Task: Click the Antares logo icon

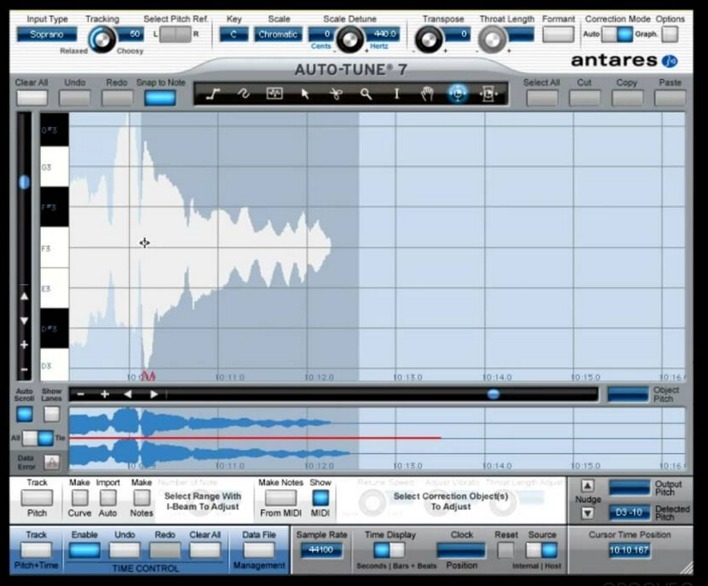Action: 669,61
